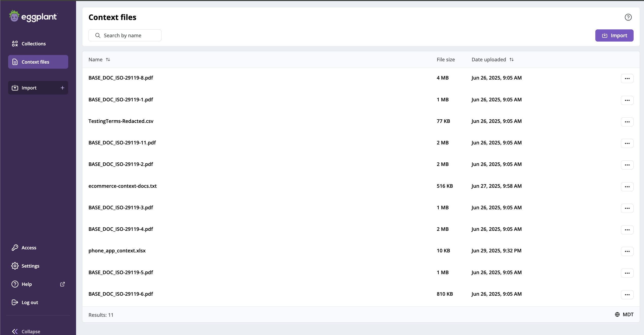Open the more options for BASE_DOC_ISO-29119-4.pdf

[x=627, y=230]
